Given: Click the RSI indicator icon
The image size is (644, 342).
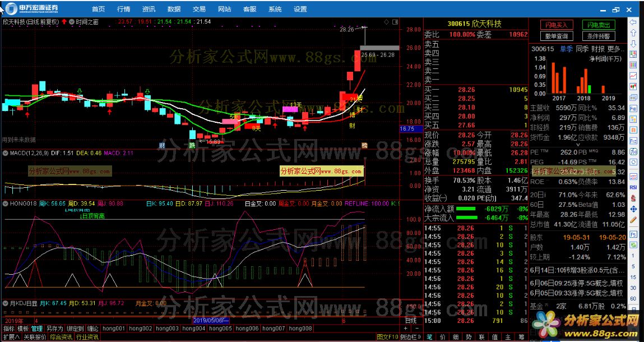Looking at the screenshot, I should [633, 187].
